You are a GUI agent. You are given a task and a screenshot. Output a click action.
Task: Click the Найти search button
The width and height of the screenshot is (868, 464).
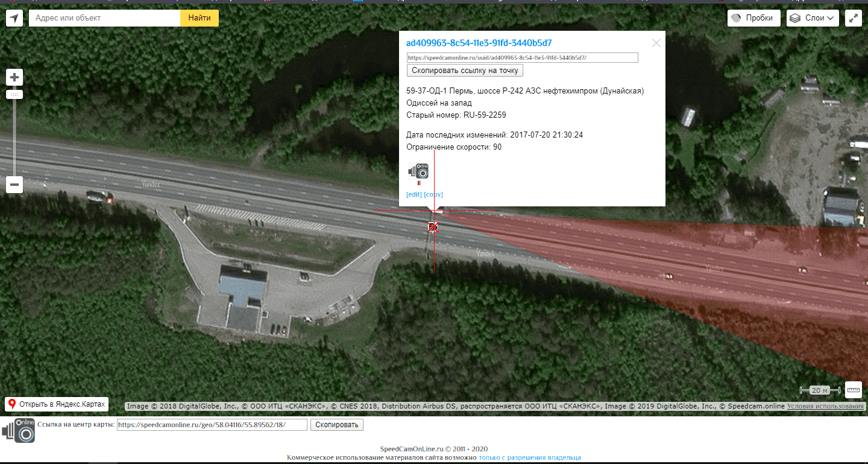coord(200,18)
